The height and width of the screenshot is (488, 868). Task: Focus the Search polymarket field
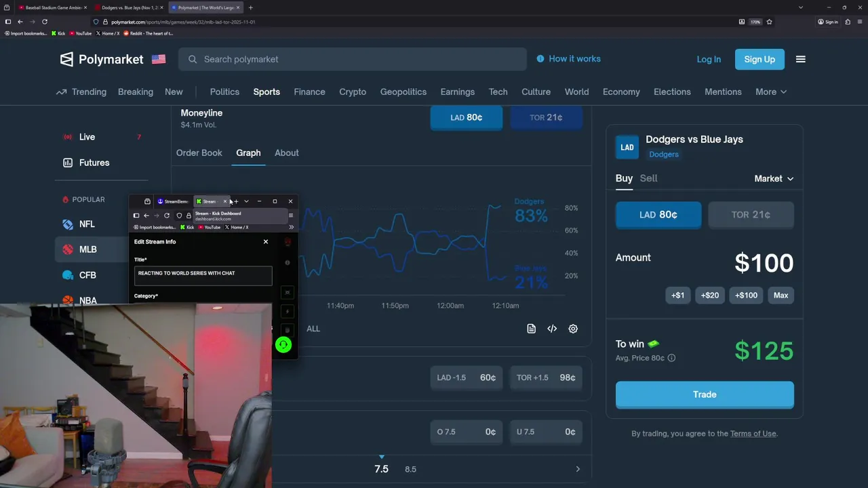pyautogui.click(x=353, y=59)
